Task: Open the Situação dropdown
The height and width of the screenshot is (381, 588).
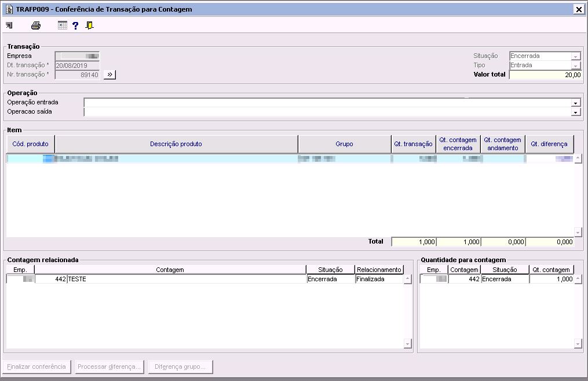Action: (576, 56)
